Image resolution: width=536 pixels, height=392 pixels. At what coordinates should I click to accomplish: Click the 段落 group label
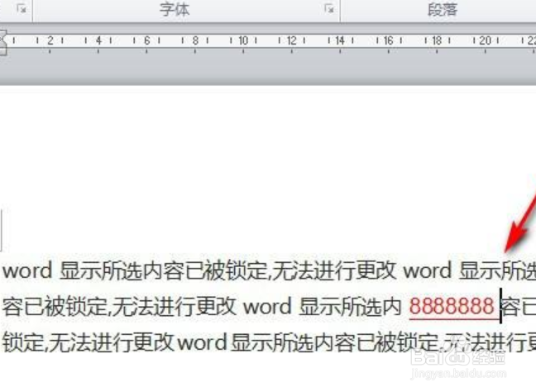click(443, 9)
